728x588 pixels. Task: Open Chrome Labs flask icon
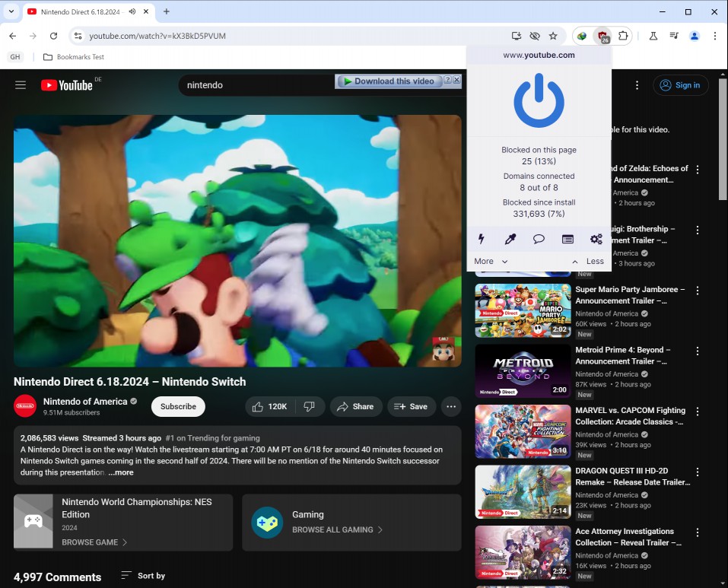coord(653,36)
